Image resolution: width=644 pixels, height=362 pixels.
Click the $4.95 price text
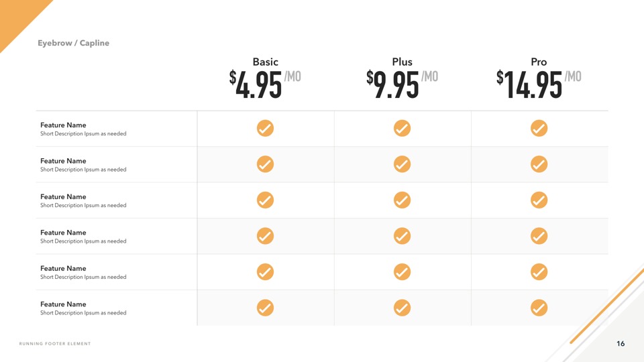coord(258,85)
